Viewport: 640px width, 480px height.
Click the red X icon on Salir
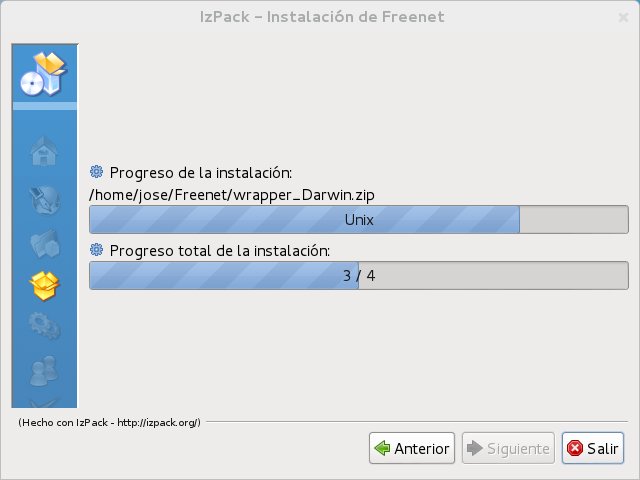(575, 448)
